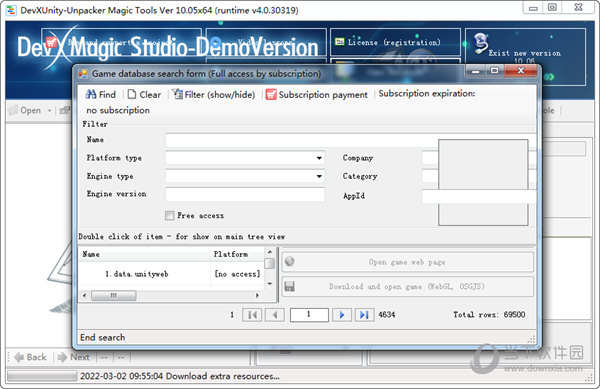Go to first results page
This screenshot has height=389, width=600.
(x=252, y=315)
